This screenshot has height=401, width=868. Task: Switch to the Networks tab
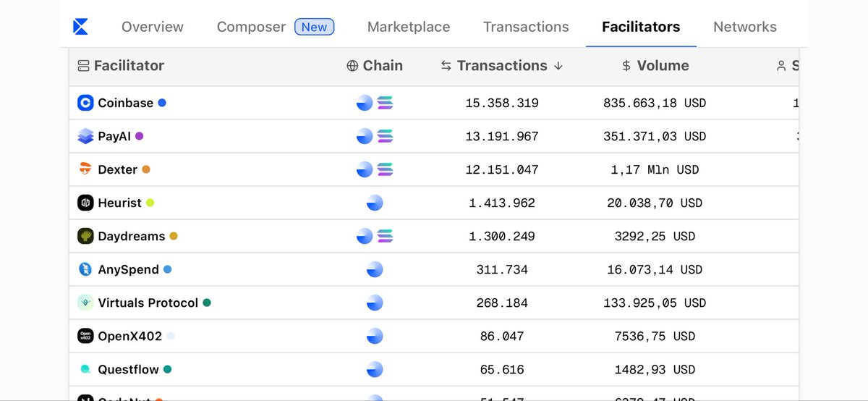[745, 27]
